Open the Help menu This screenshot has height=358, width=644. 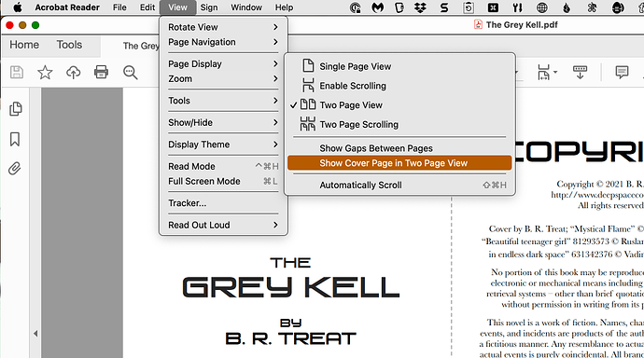pyautogui.click(x=284, y=7)
